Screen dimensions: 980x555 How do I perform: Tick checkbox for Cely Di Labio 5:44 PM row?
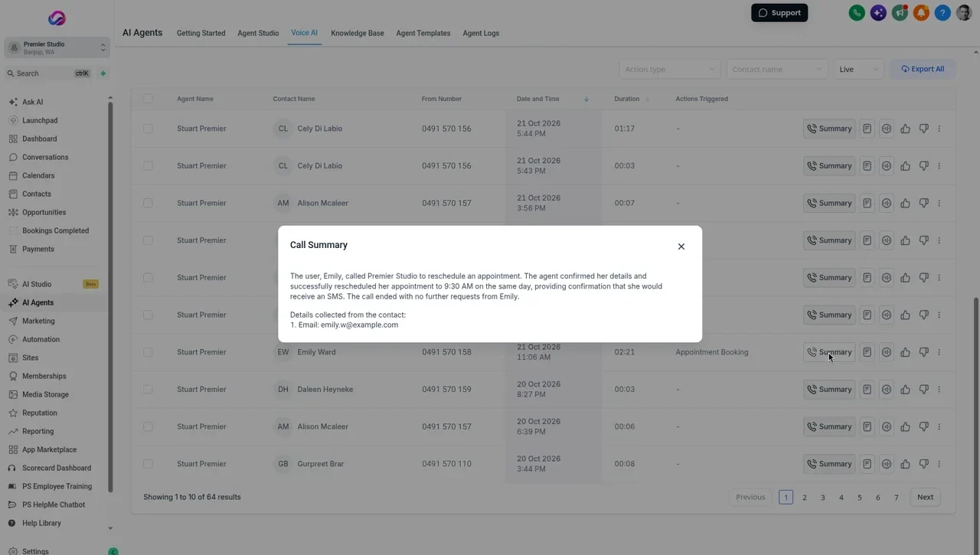tap(148, 129)
